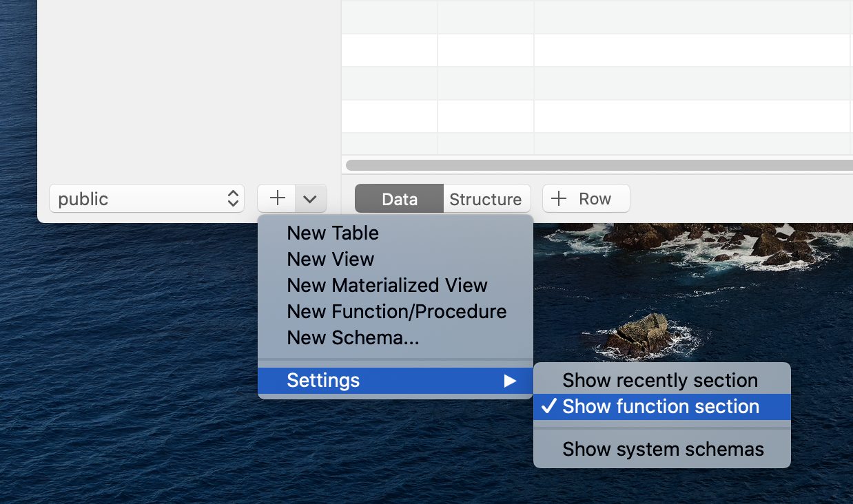Click the checkmark beside Show function section
Screen dimensions: 853x504
pyautogui.click(x=548, y=407)
